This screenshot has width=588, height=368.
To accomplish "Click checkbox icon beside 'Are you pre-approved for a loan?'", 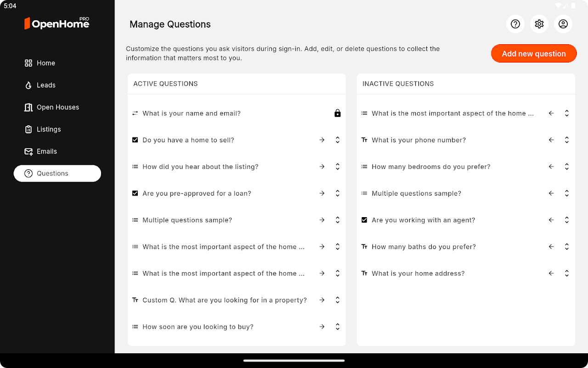I will [135, 193].
